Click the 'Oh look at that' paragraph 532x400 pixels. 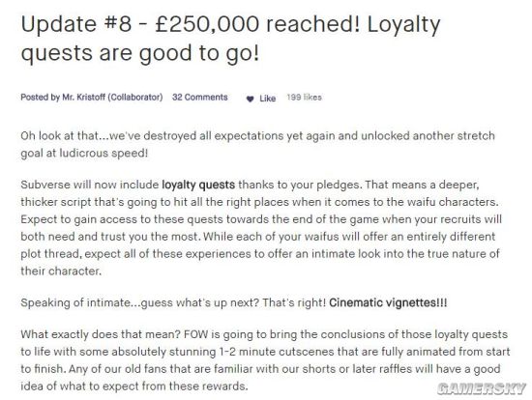point(258,144)
